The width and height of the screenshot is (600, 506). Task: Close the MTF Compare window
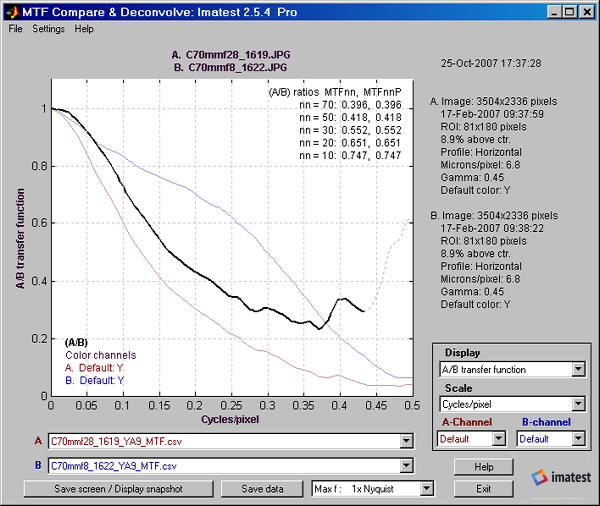tap(587, 12)
